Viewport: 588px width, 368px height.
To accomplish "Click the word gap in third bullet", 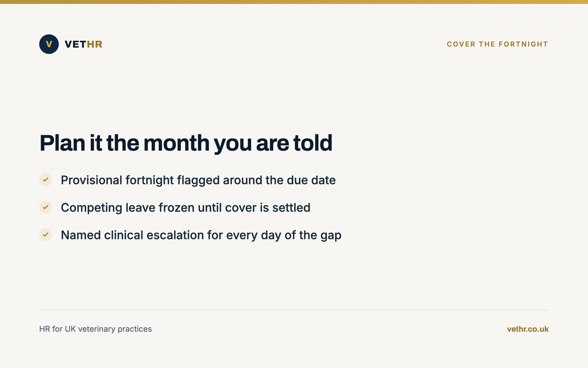I will (331, 236).
